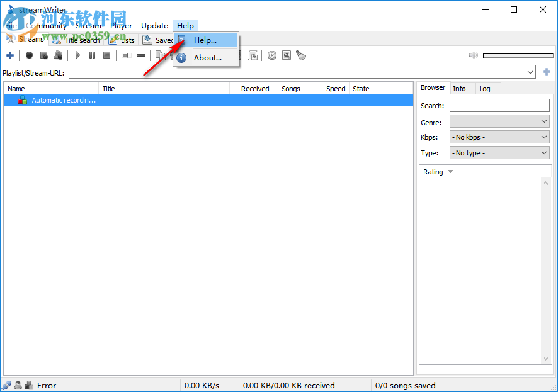Stop playback with the stop icon
Viewport: 558px width, 392px height.
pyautogui.click(x=107, y=55)
